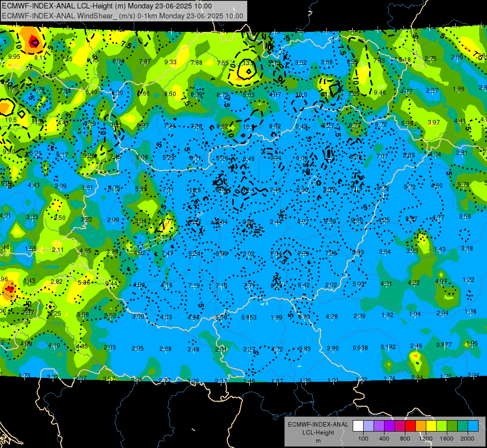Viewport: 487px width, 448px height.
Task: Click the light lavender legend swatch
Action: click(369, 426)
